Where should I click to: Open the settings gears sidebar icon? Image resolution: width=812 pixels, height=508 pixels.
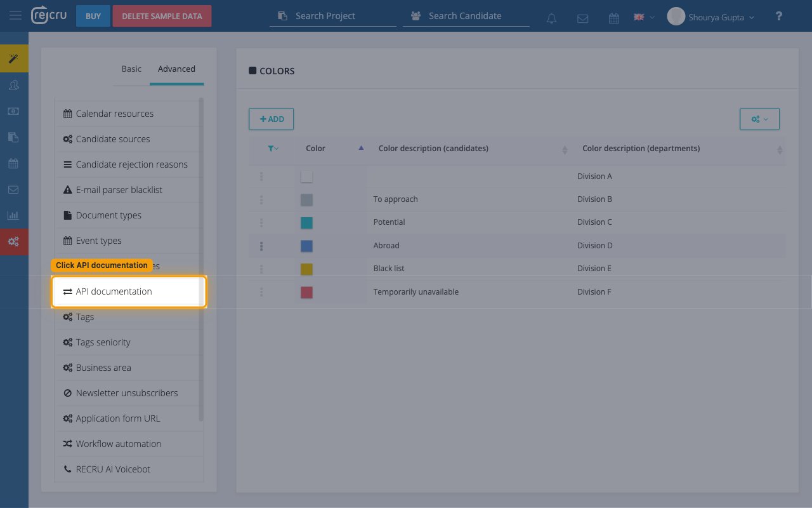(13, 242)
